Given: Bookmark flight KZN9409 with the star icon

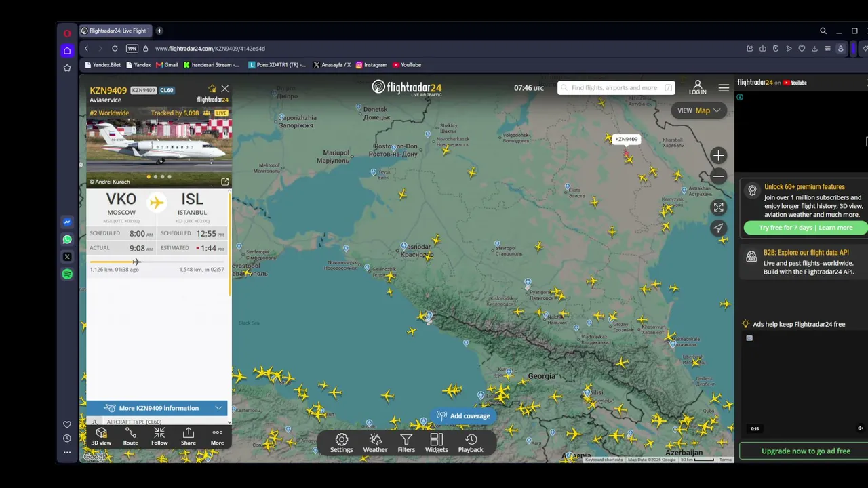Looking at the screenshot, I should tap(212, 89).
